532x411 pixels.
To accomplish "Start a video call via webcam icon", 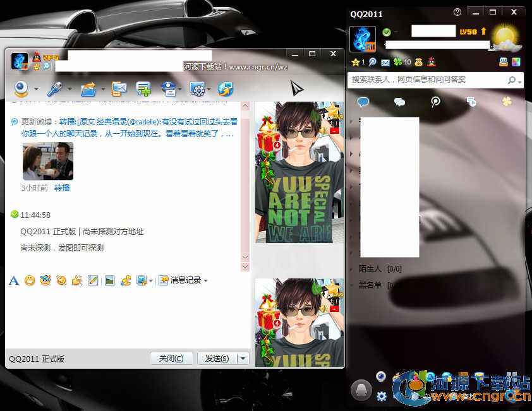I will (x=21, y=89).
